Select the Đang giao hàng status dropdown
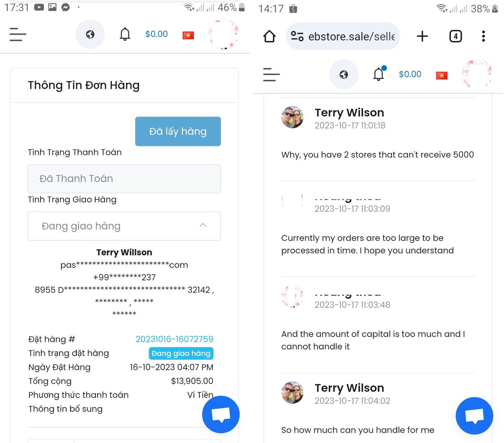504x443 pixels. (x=124, y=226)
